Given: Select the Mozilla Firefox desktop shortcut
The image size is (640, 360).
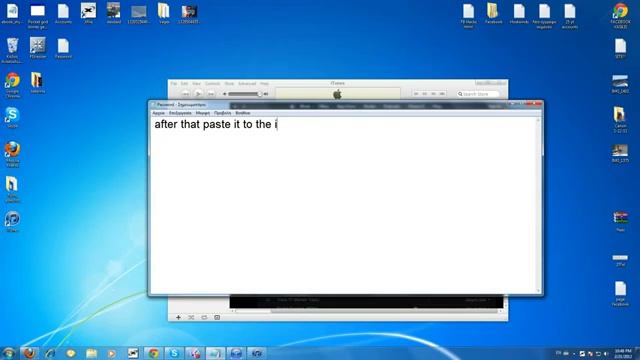Looking at the screenshot, I should point(12,154).
